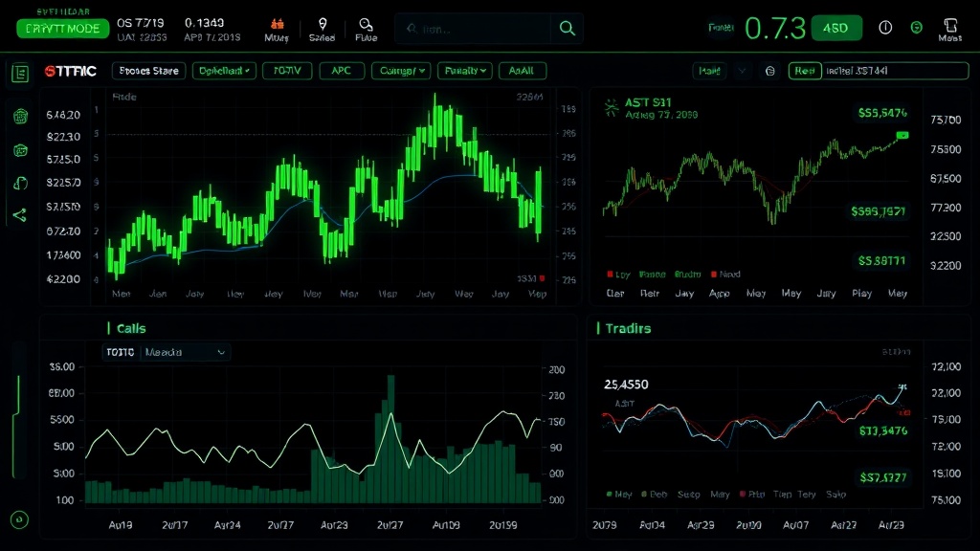Image resolution: width=980 pixels, height=551 pixels.
Task: Click inside the top search field
Action: (x=473, y=29)
